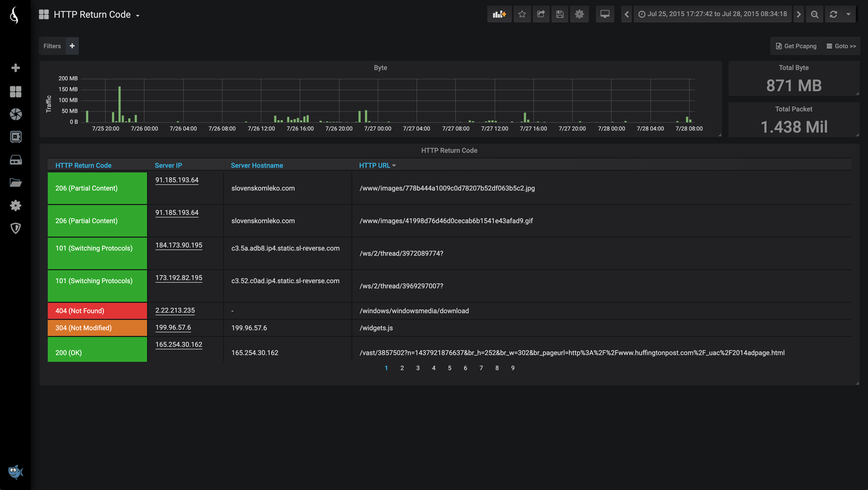Open dashboard settings gear in top bar
This screenshot has height=490, width=868.
click(579, 14)
